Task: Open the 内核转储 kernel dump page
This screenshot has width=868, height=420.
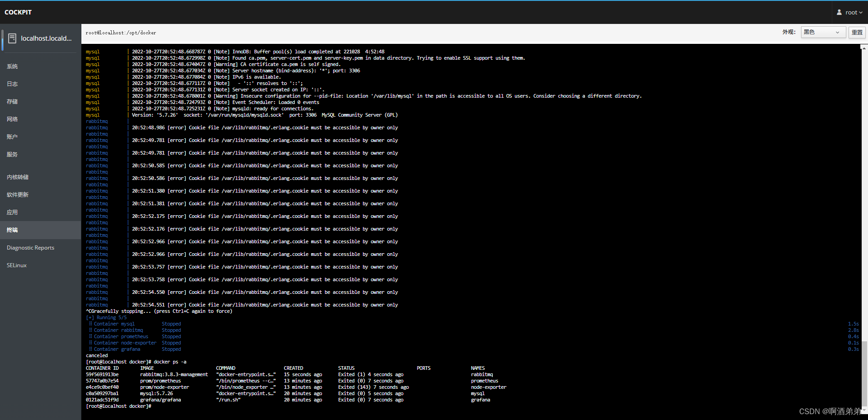Action: coord(41,177)
